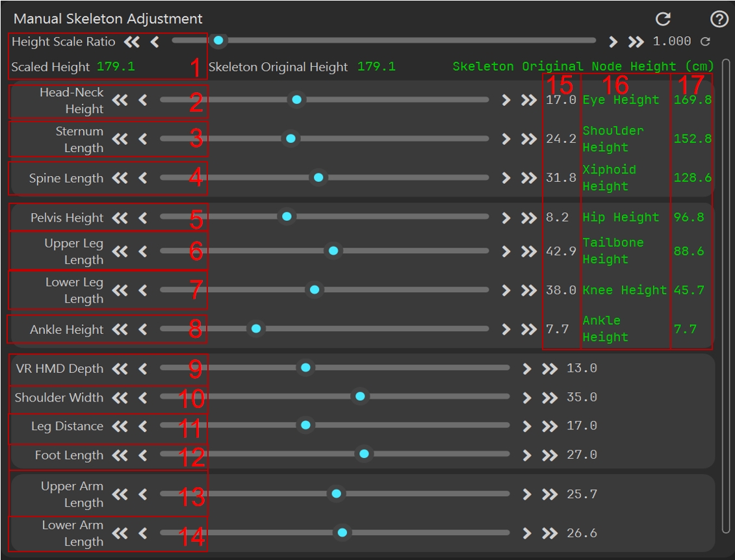
Task: Increase Upper Leg Length by small step
Action: click(506, 251)
